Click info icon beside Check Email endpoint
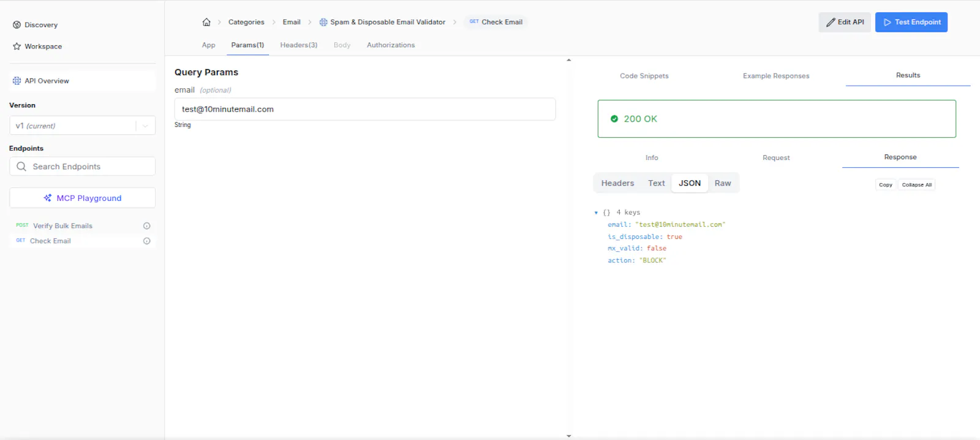The image size is (980, 440). pos(147,241)
